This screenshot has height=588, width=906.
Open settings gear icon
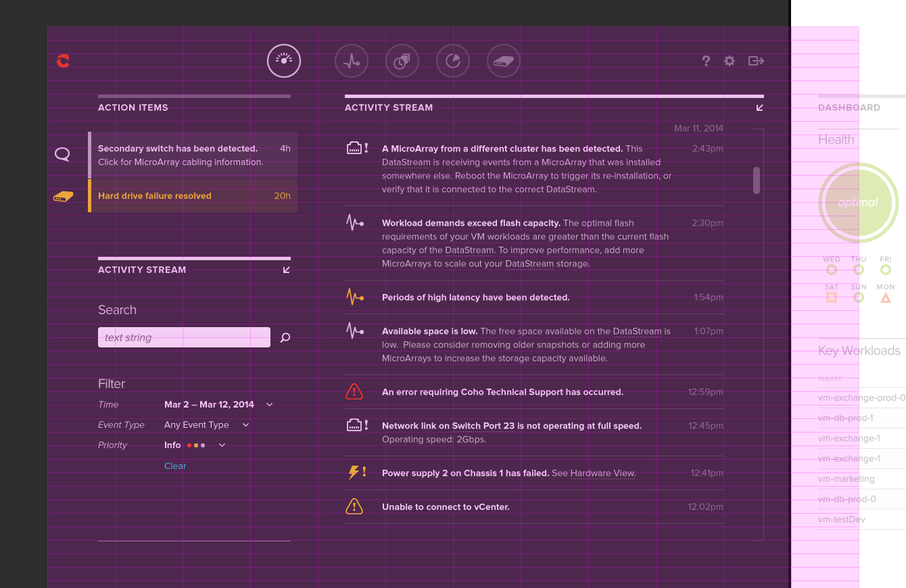(x=730, y=61)
